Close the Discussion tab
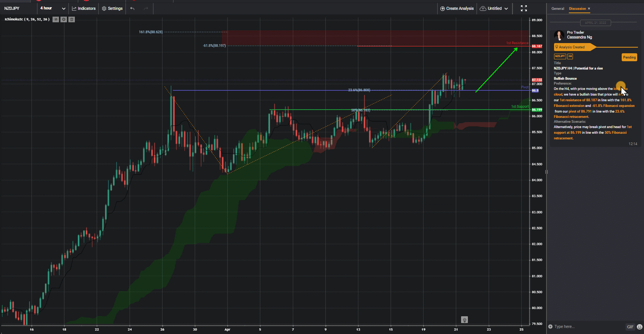 pyautogui.click(x=589, y=8)
